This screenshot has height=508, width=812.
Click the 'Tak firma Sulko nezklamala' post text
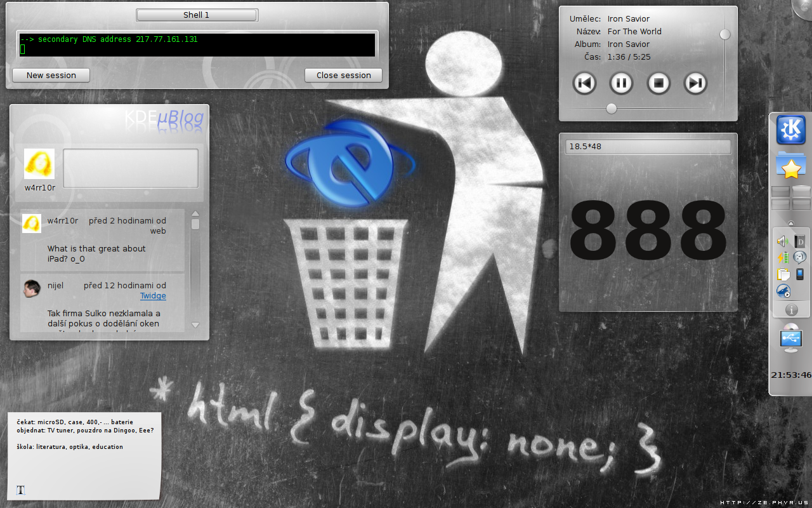pos(103,319)
